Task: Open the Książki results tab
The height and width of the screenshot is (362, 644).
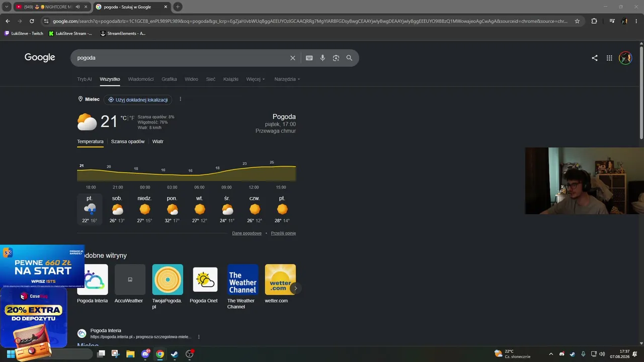Action: point(231,79)
